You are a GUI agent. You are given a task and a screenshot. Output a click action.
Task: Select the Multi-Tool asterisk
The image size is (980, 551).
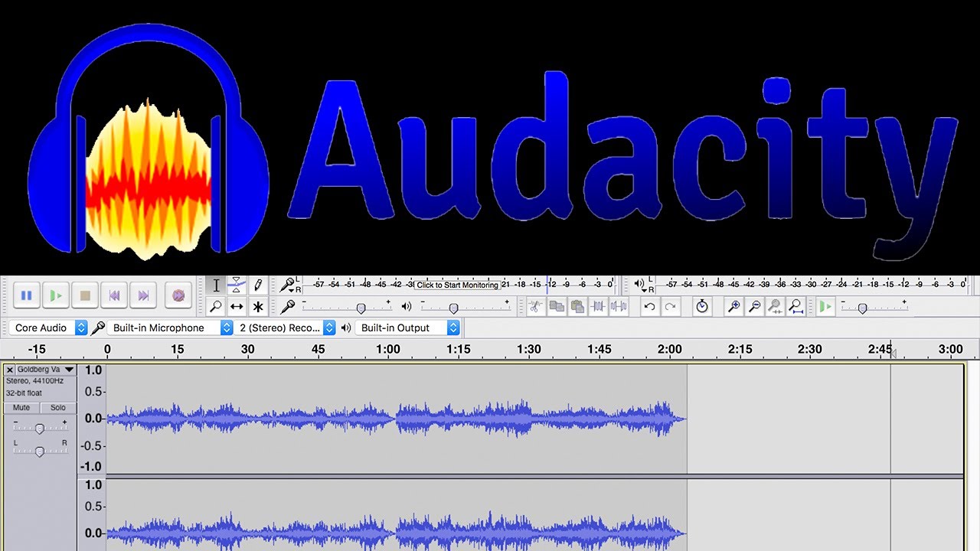tap(258, 307)
